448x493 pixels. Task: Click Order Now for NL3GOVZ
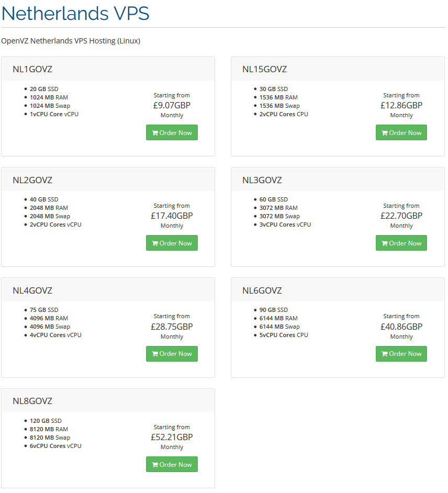coord(401,243)
